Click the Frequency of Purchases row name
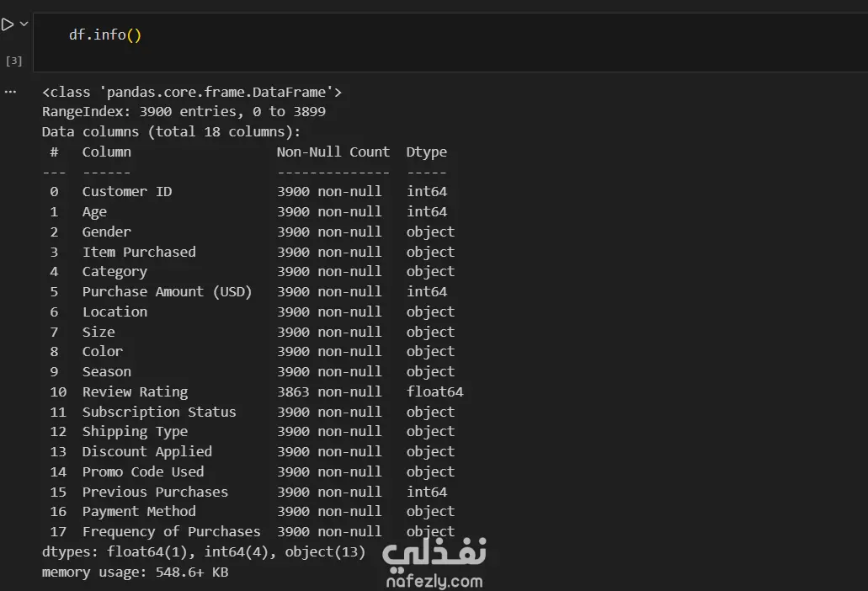This screenshot has width=868, height=591. [171, 531]
